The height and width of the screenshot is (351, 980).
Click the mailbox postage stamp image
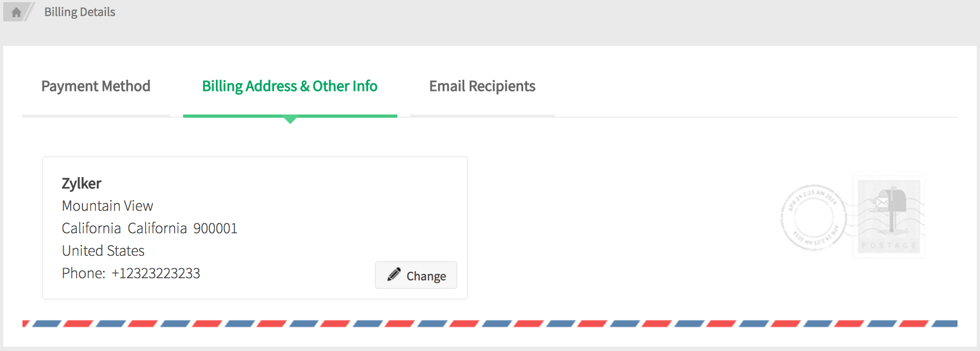tap(888, 217)
